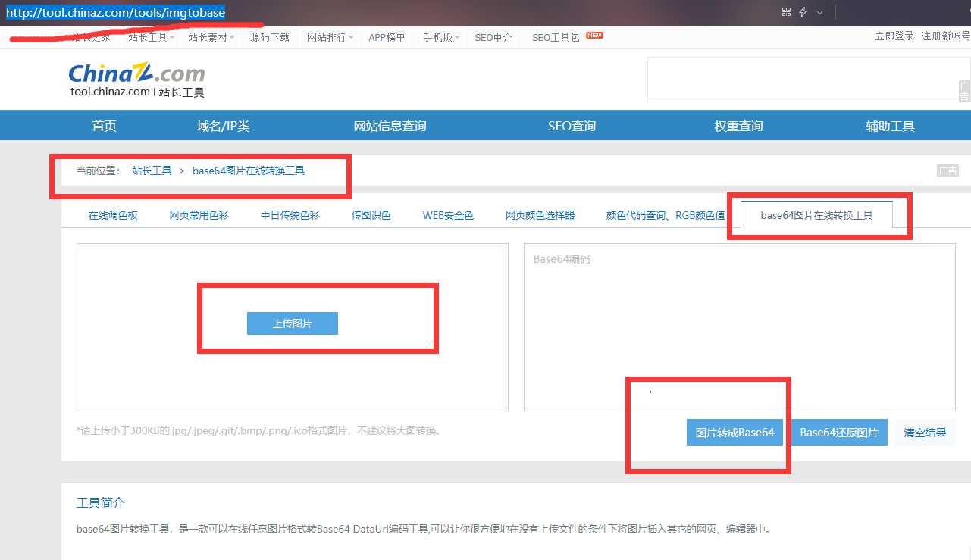Viewport: 971px width, 560px height.
Task: Expand the 站长工具 top menu dropdown
Action: pyautogui.click(x=152, y=37)
